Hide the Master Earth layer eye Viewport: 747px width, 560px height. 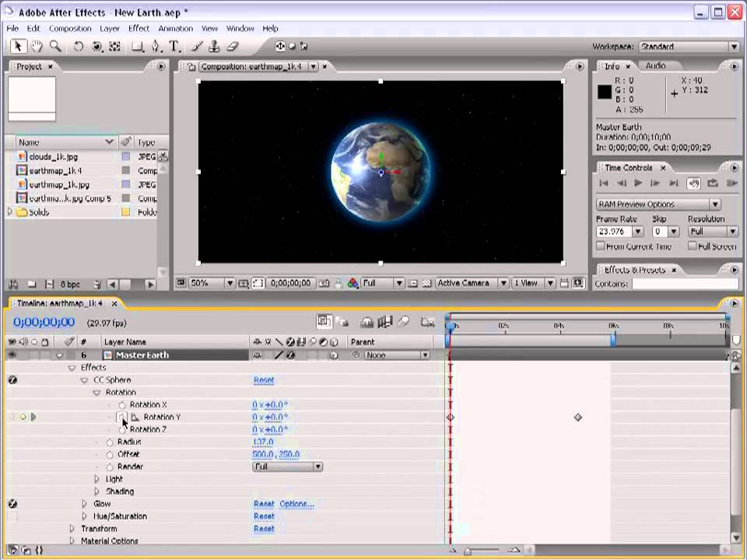(x=12, y=355)
